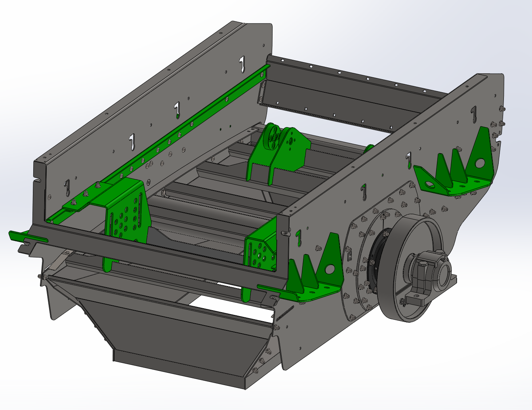This screenshot has height=410, width=532.
Task: Select the green slotted hanger below front left bracket
Action: (107, 264)
